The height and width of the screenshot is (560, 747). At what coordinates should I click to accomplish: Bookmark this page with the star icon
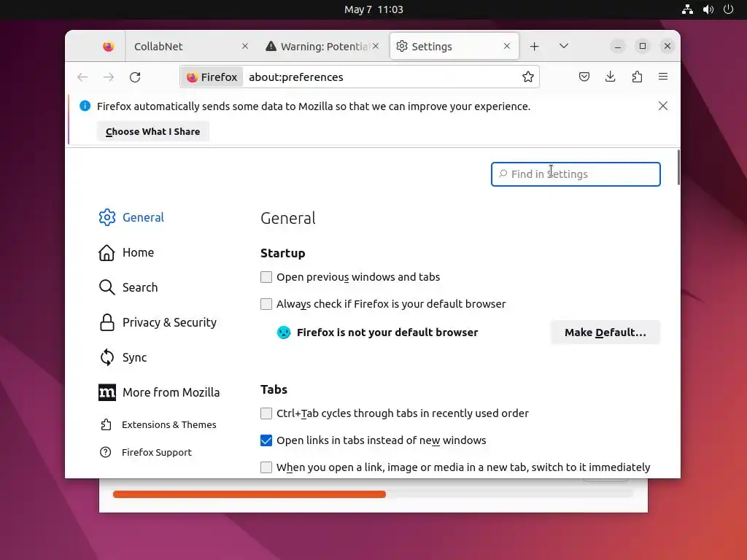527,77
